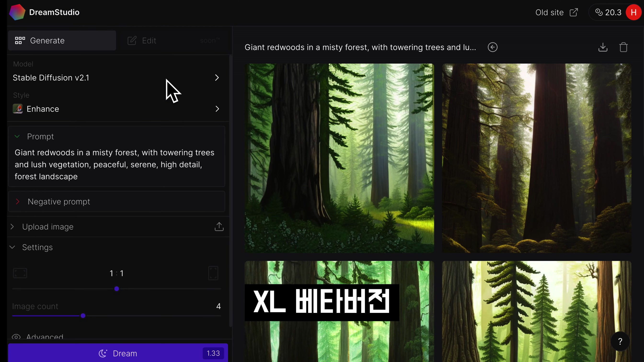Expand the Upload image section
Screen dimensions: 644x362
[x=116, y=226]
